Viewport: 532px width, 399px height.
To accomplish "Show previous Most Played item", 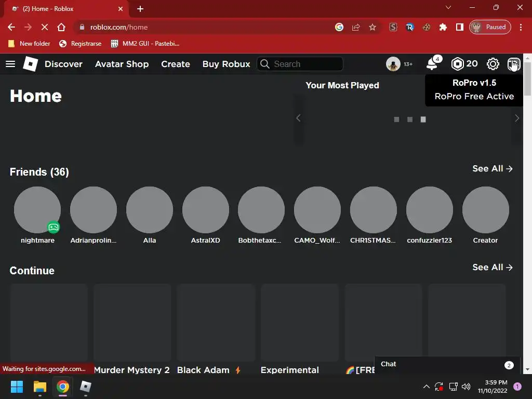I will [298, 118].
